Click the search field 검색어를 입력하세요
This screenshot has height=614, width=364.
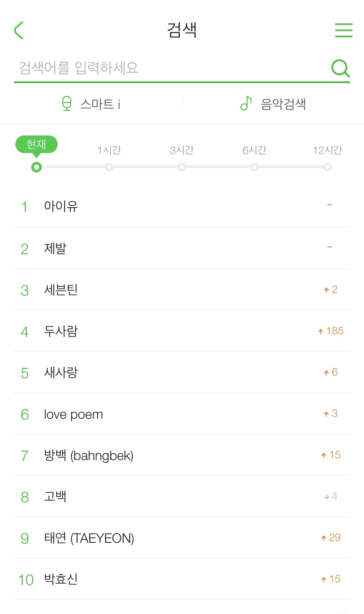point(171,68)
